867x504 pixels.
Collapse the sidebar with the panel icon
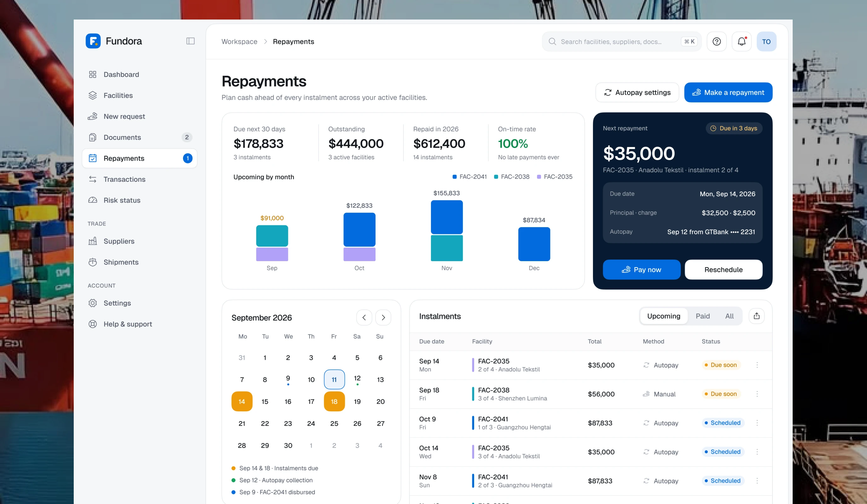190,41
